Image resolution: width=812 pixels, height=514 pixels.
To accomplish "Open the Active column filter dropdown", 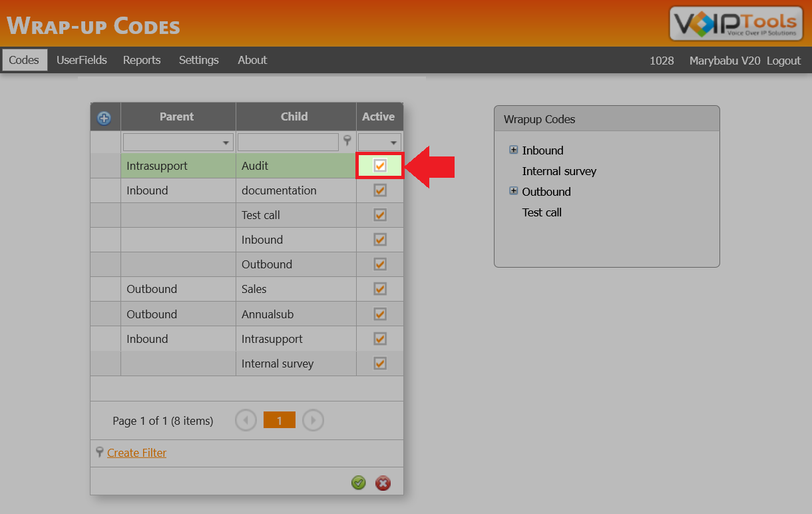I will click(393, 142).
